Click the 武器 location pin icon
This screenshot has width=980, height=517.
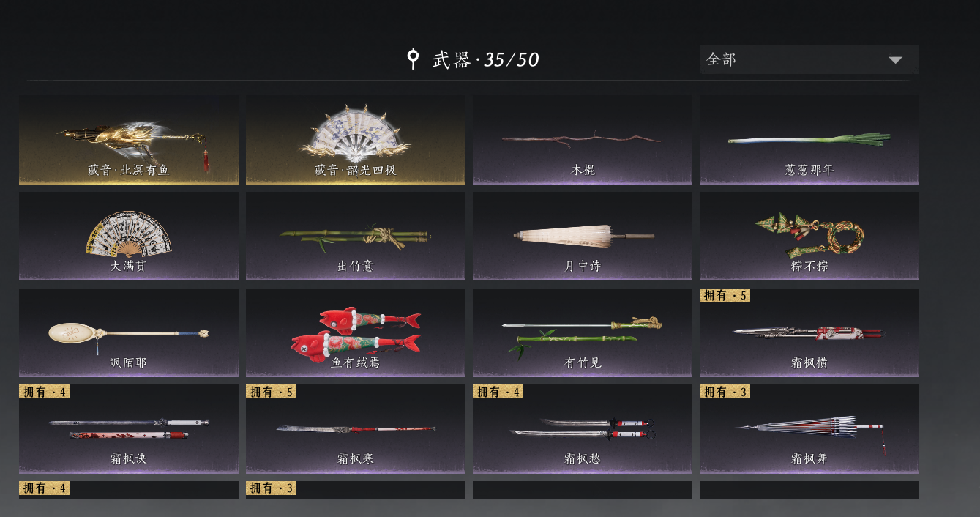click(414, 59)
